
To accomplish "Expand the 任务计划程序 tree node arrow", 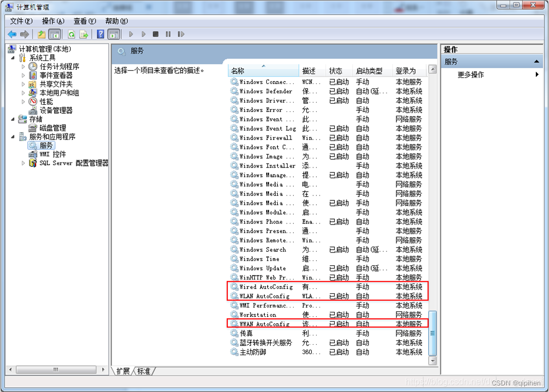I will [x=24, y=66].
